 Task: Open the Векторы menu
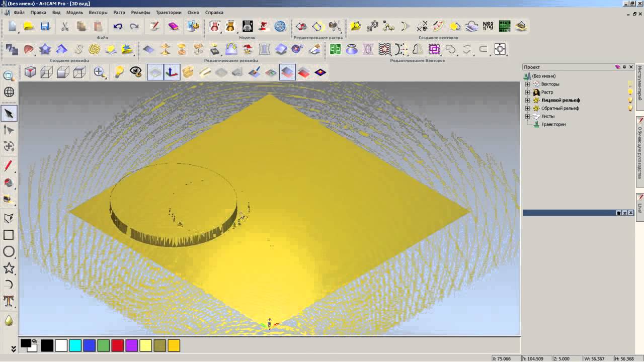(98, 12)
